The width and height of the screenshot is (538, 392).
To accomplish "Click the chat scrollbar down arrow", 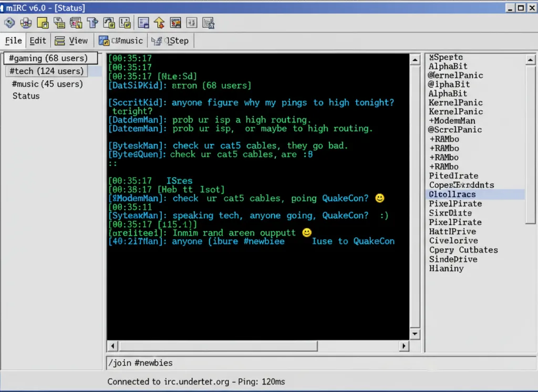I will pos(415,334).
